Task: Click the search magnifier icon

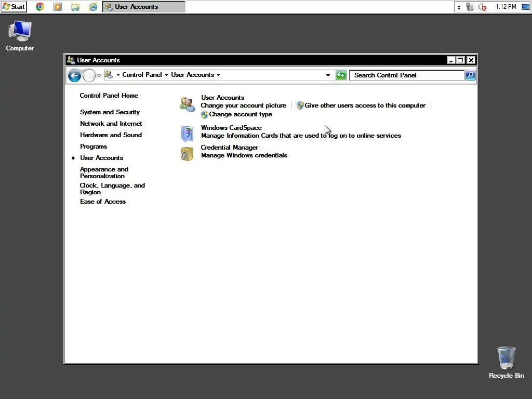Action: point(470,75)
